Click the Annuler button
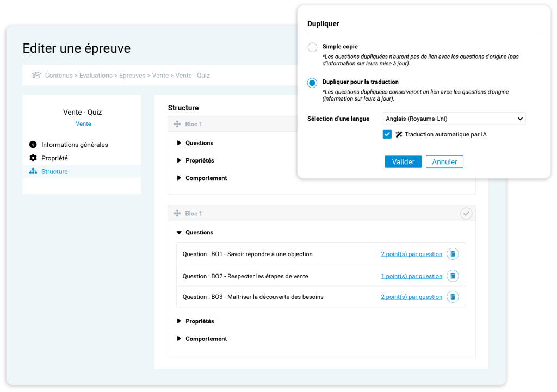This screenshot has height=392, width=557. [x=444, y=162]
